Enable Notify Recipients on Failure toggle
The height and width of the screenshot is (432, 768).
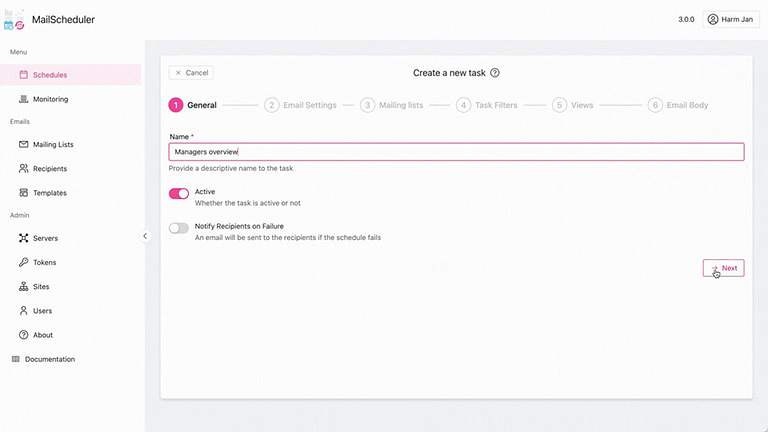point(179,228)
